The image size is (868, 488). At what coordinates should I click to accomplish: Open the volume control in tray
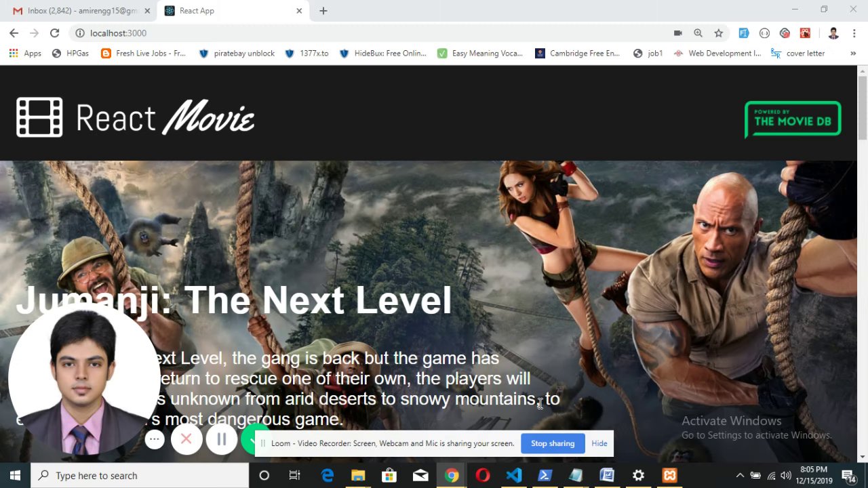tap(786, 475)
